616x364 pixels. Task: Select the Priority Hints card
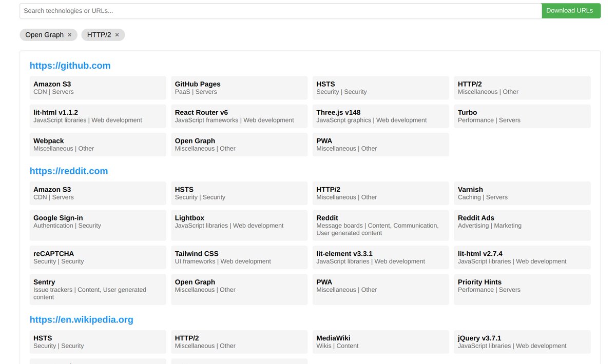click(x=522, y=289)
